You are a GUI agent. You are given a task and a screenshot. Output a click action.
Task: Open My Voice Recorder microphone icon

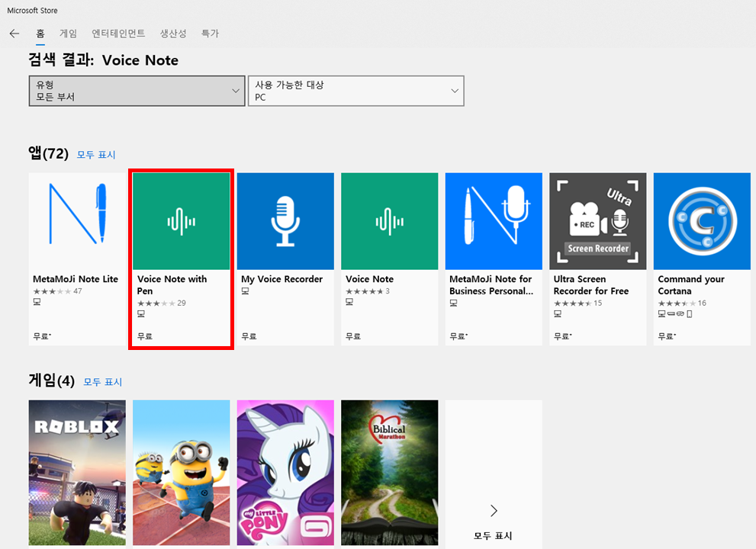pyautogui.click(x=285, y=221)
